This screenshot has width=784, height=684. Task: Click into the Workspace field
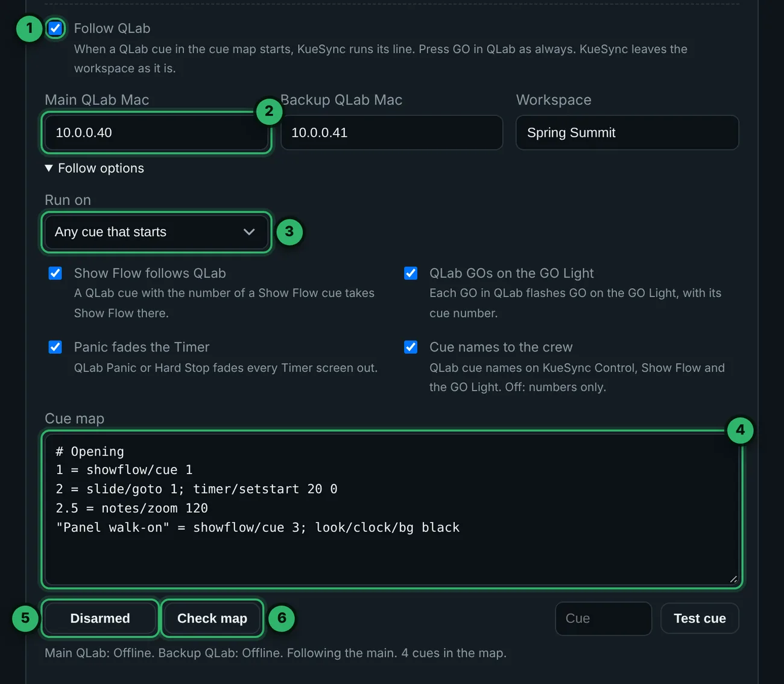(627, 133)
